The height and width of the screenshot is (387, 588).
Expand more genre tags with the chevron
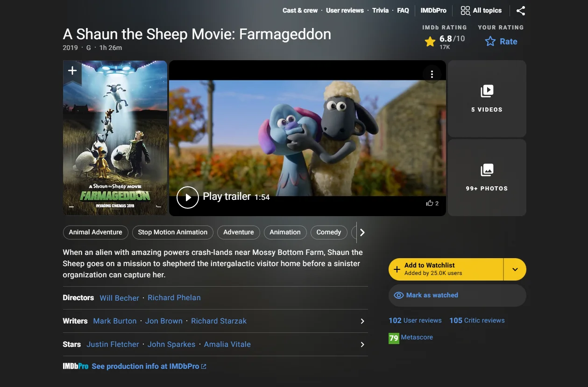[x=361, y=232]
